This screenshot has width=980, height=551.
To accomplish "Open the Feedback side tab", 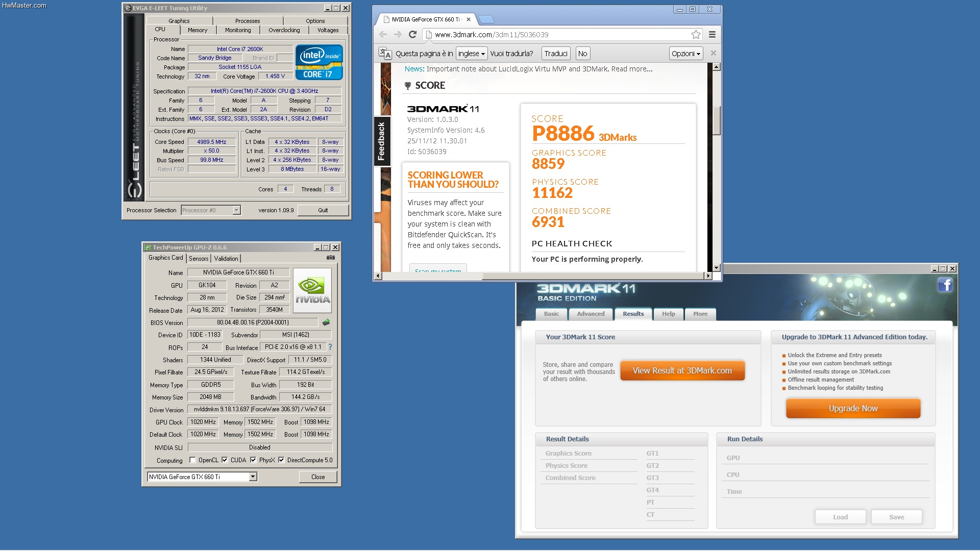I will (x=382, y=141).
